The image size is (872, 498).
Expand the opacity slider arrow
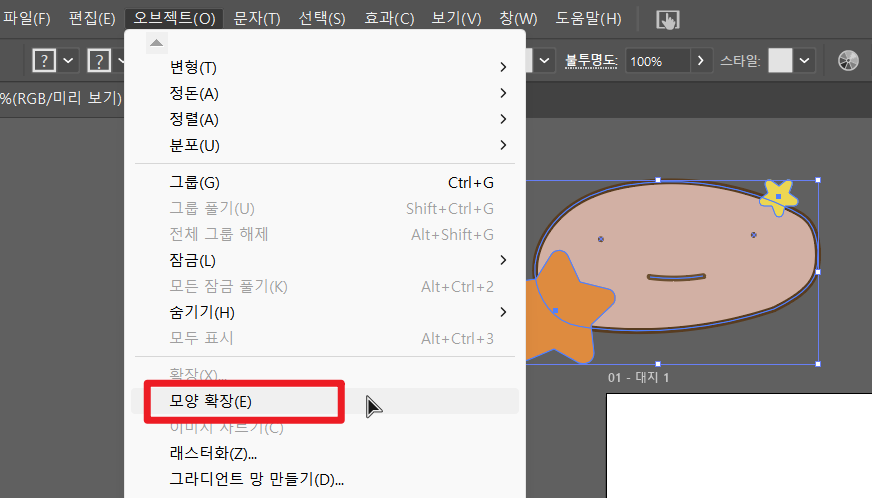[701, 61]
